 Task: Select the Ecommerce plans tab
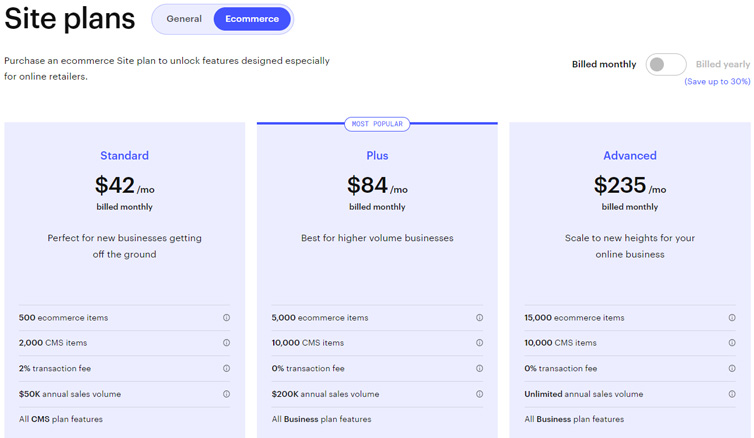click(252, 19)
